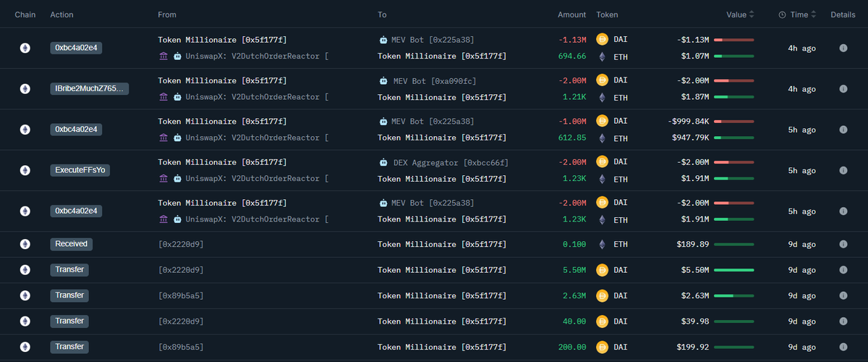The width and height of the screenshot is (868, 362).
Task: Open details info icon for 0.100 ETH Received row
Action: pyautogui.click(x=843, y=244)
